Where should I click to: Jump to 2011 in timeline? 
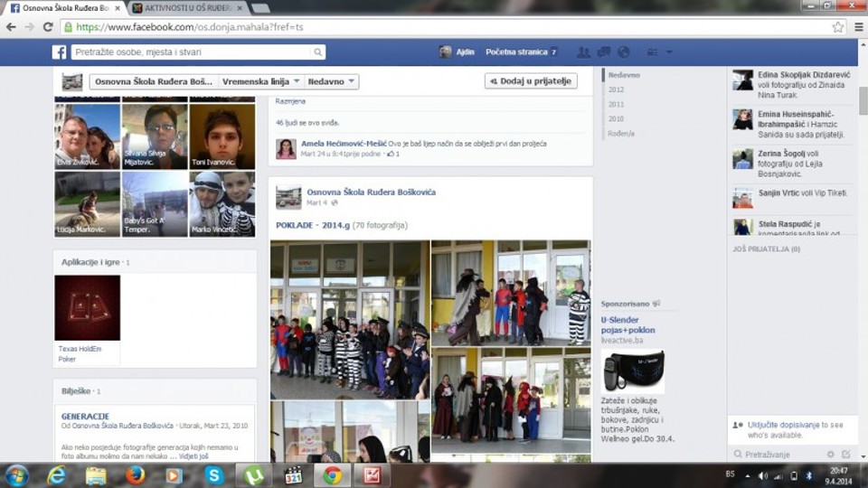click(616, 104)
